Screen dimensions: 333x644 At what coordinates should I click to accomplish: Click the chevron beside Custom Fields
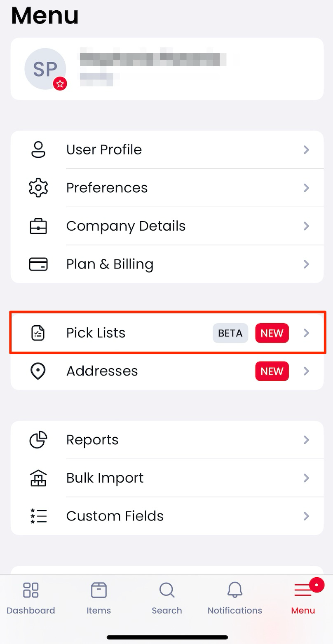306,516
